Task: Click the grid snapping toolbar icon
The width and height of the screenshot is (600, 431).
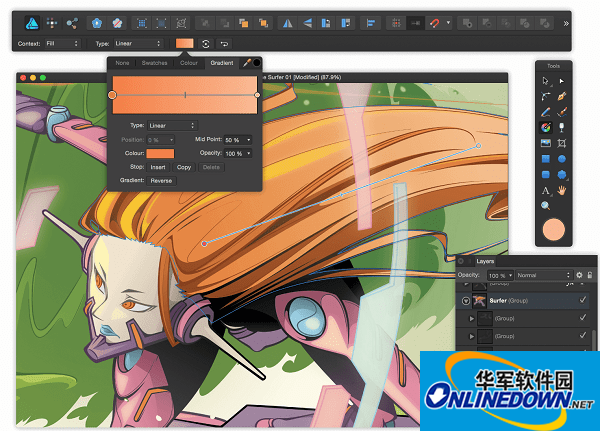Action: click(396, 23)
